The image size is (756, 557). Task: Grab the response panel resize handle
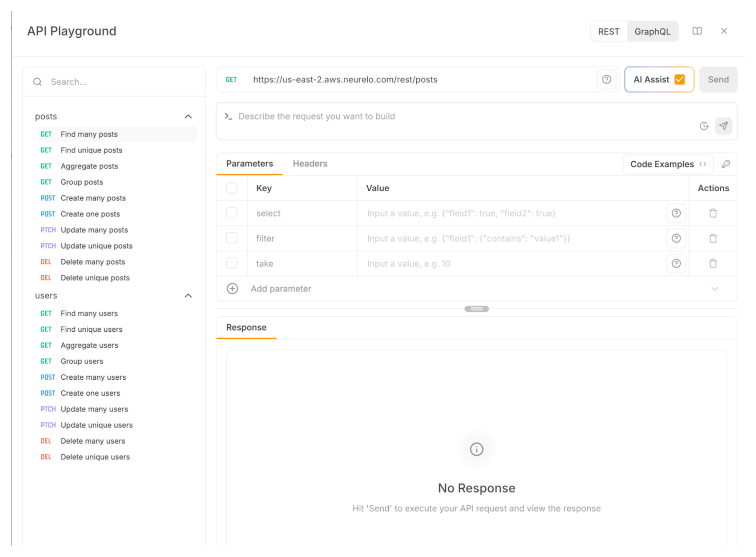pyautogui.click(x=477, y=309)
